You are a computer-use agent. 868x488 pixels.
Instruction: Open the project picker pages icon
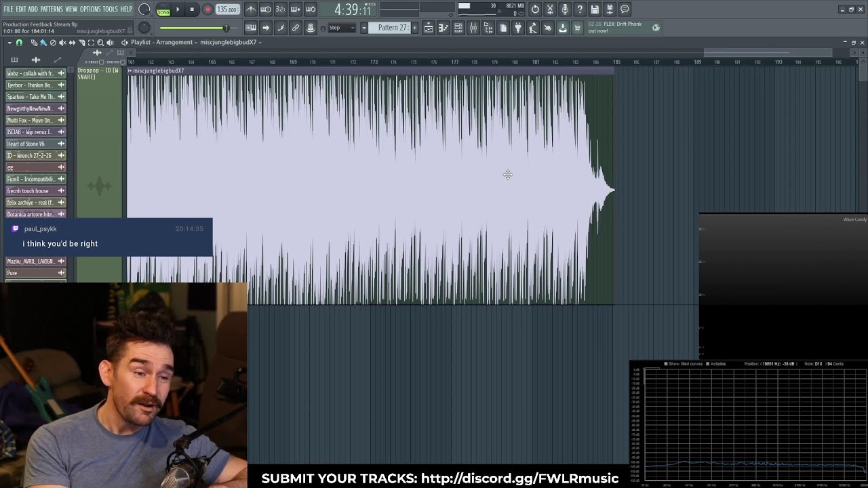(503, 28)
